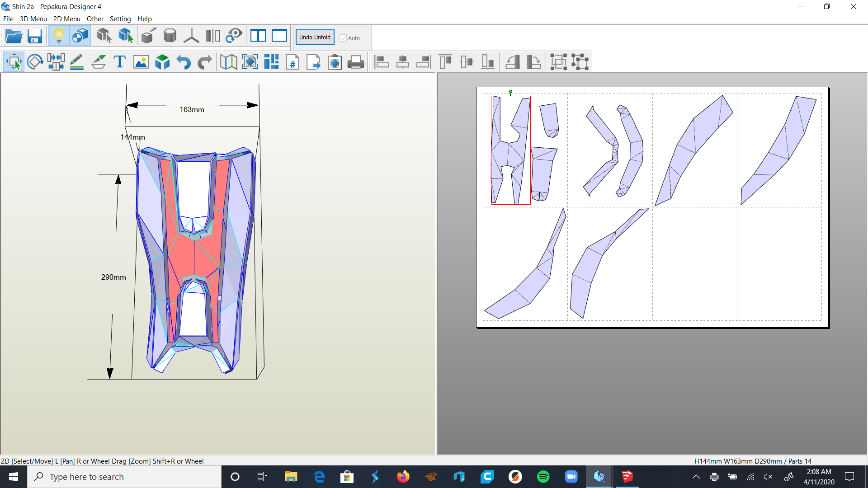
Task: Show hidden system tray icons
Action: click(x=696, y=477)
